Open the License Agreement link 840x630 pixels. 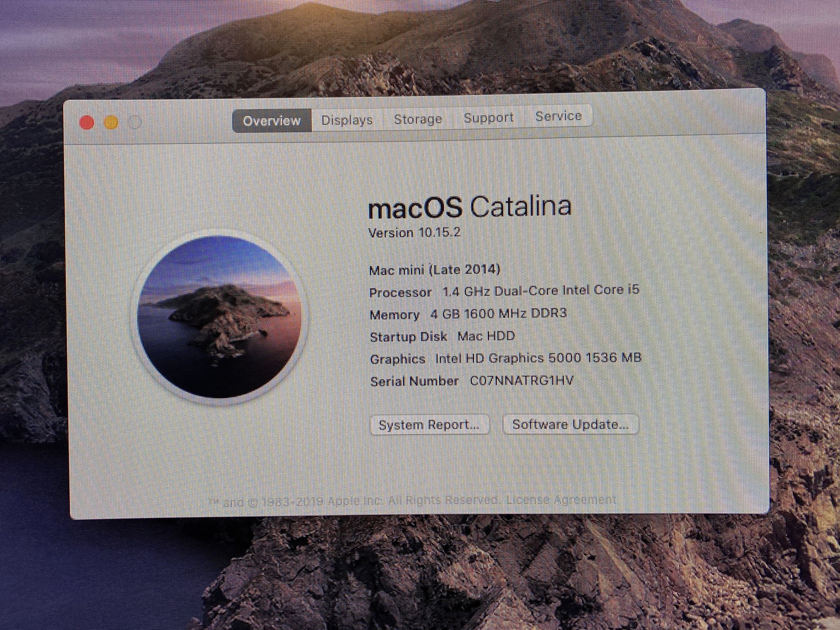(561, 500)
